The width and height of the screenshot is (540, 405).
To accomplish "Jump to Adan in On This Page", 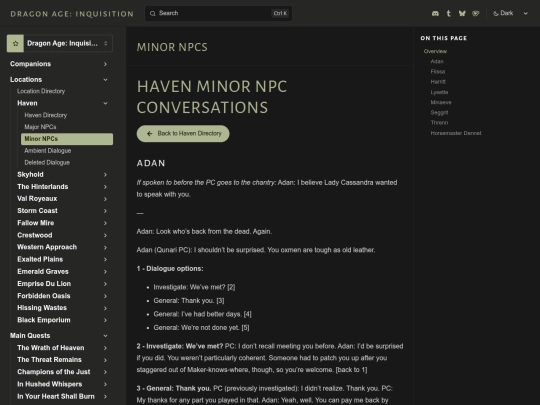I will pos(437,61).
